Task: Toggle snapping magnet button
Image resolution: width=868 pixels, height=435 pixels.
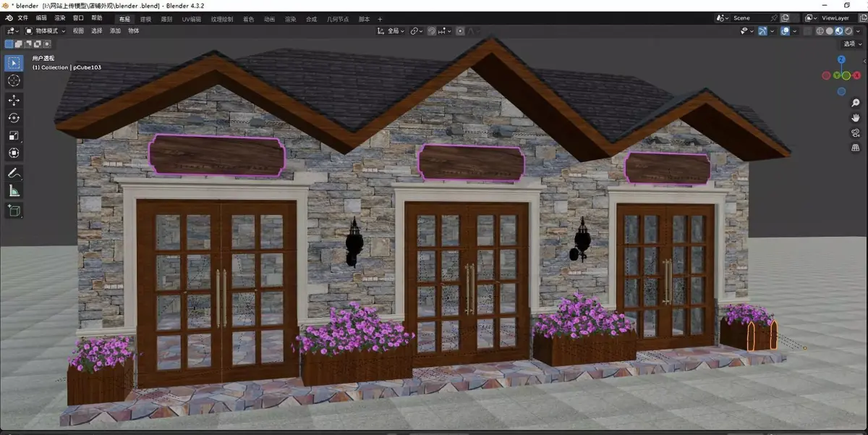Action: tap(431, 31)
